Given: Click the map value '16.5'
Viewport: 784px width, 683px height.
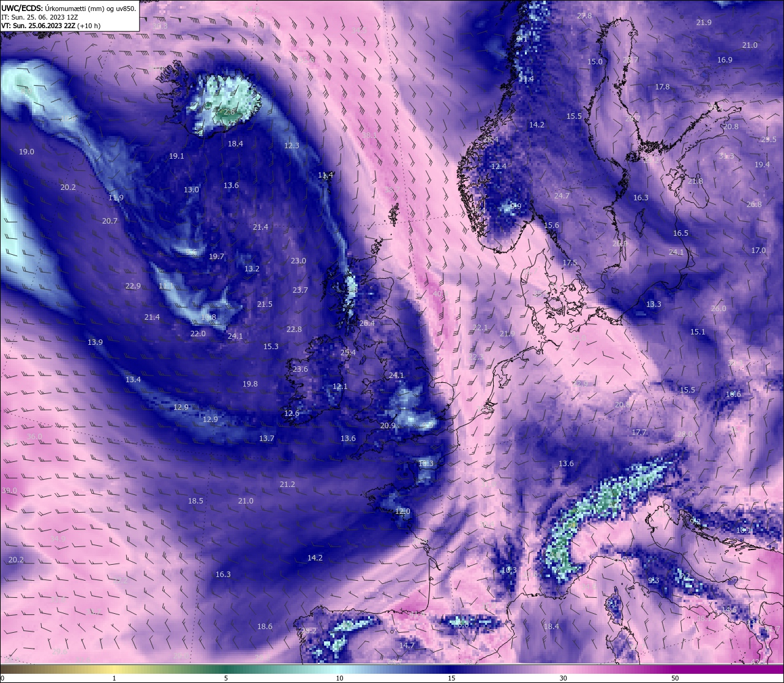Looking at the screenshot, I should (x=680, y=233).
